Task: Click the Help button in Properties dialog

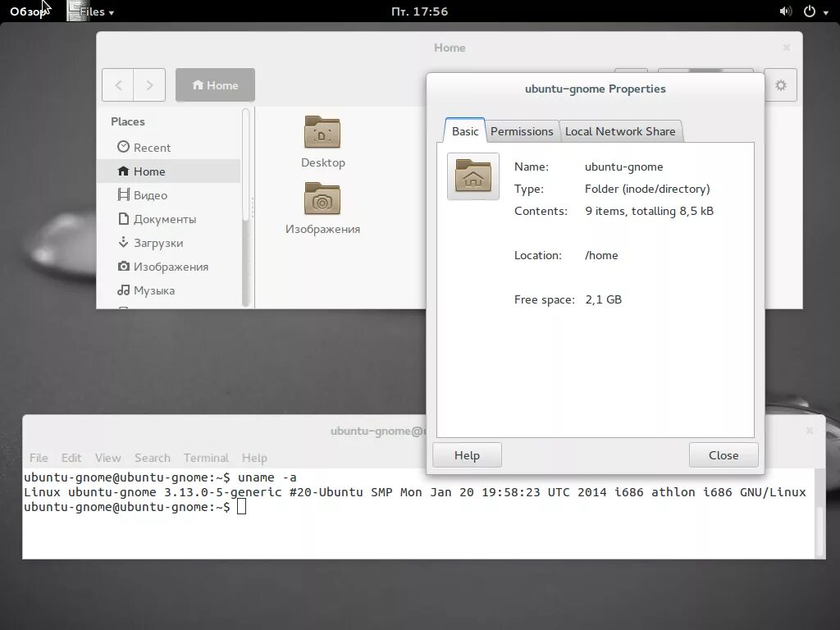Action: click(467, 454)
